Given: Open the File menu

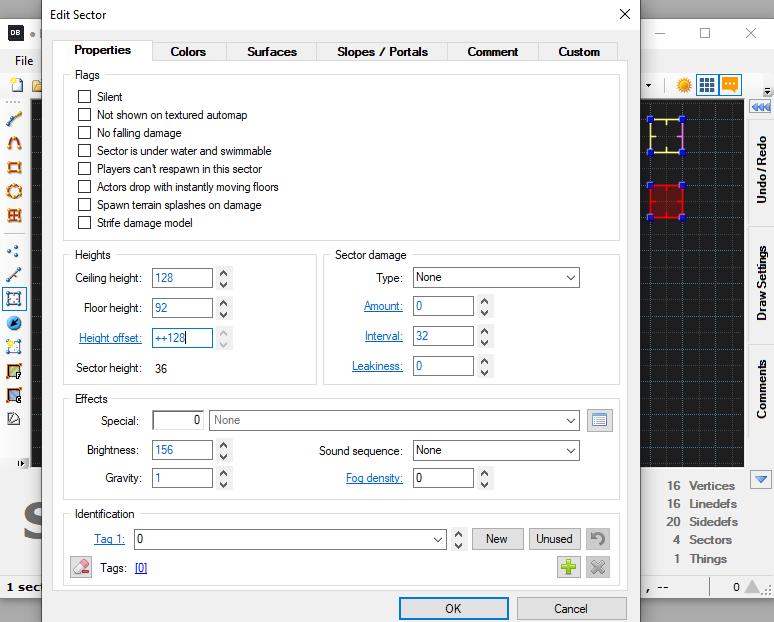Looking at the screenshot, I should [24, 61].
